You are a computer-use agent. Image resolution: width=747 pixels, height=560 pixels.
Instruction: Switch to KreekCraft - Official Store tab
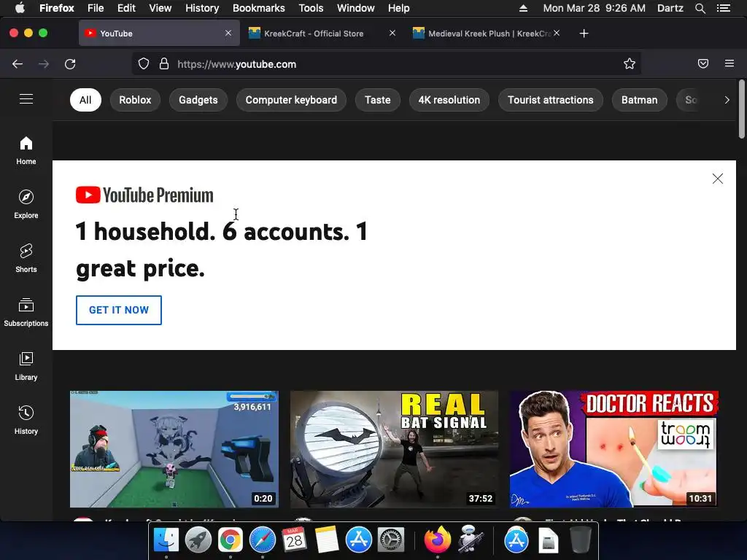pos(314,34)
